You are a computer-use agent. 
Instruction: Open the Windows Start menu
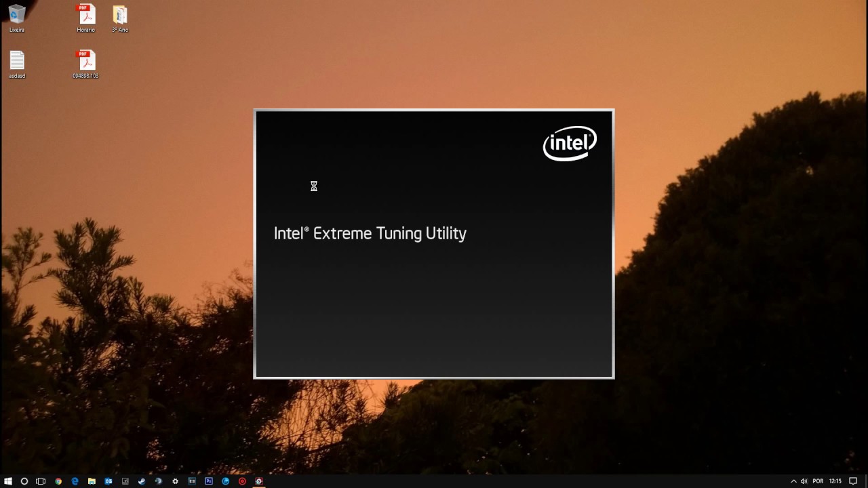click(8, 481)
